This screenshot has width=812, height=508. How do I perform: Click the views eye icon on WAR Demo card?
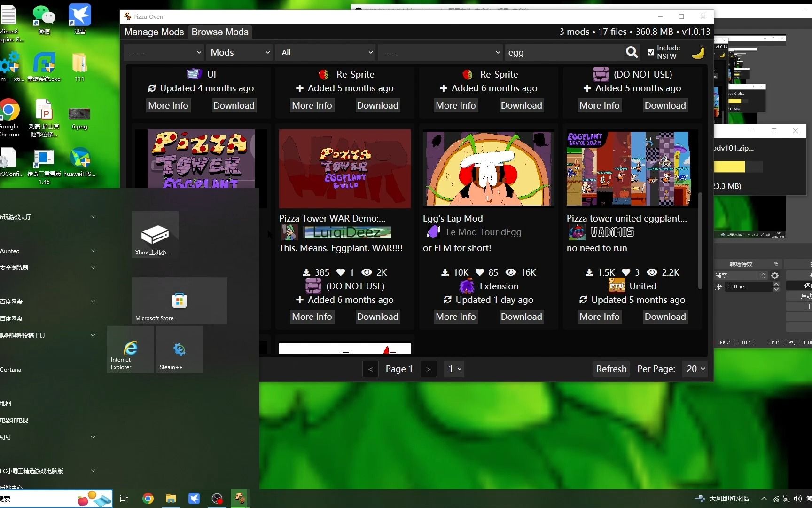[x=367, y=272]
